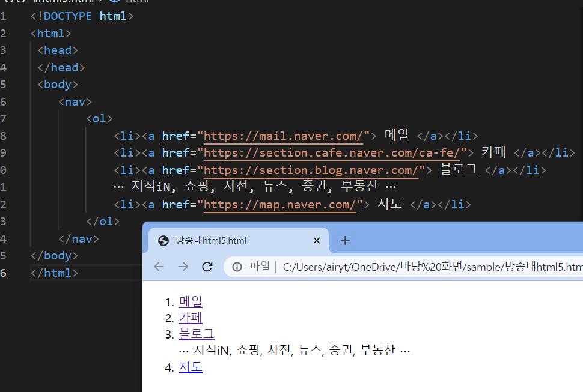Screen dimensions: 583x392
Task: Click the closing </ol> tag
Action: tap(103, 222)
